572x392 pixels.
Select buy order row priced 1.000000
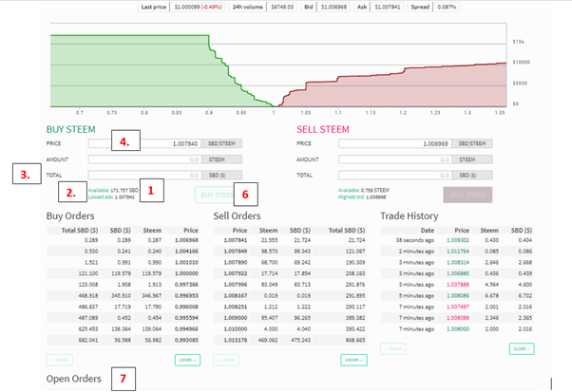coord(124,273)
